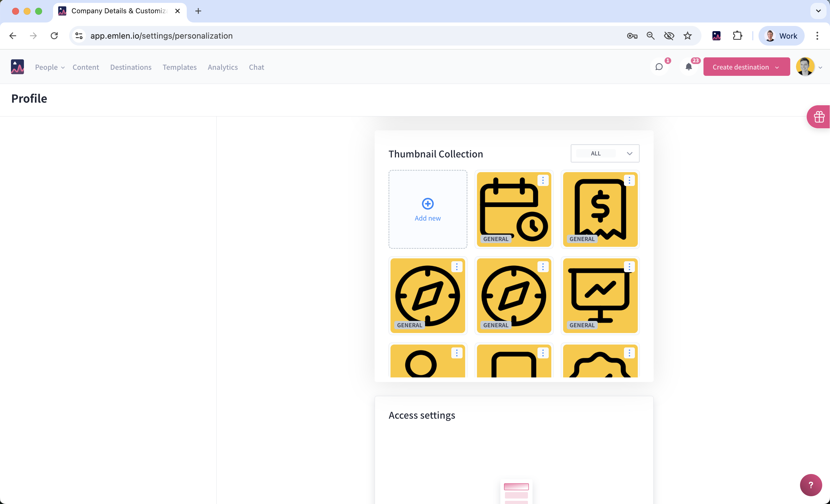Viewport: 830px width, 504px height.
Task: Open options menu on presentation chart thumbnail
Action: (629, 267)
